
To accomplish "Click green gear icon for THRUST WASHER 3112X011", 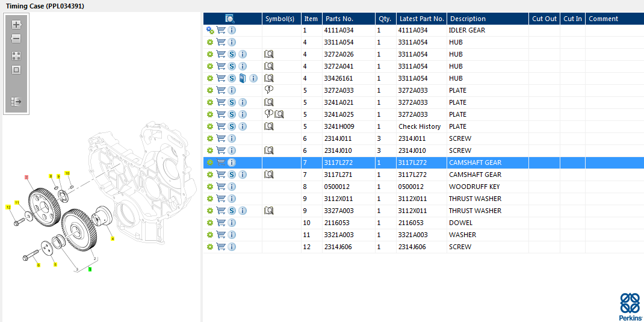I will (210, 199).
